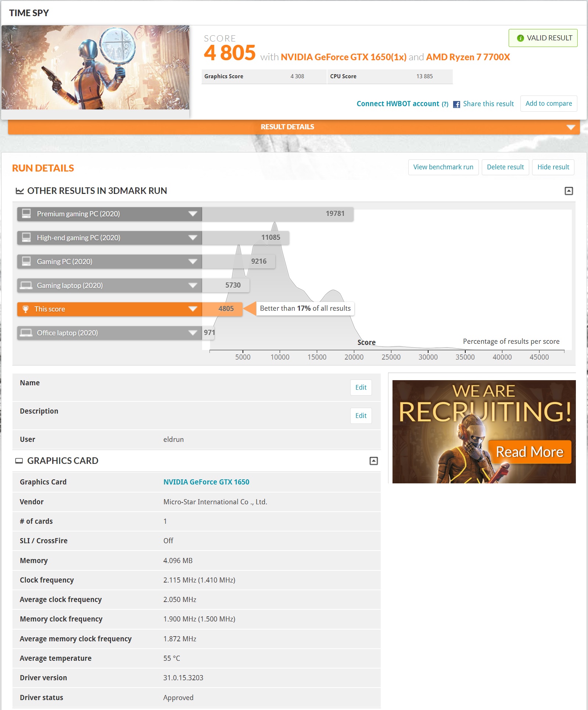Click the Facebook share icon
Screen dimensions: 588x710
(456, 104)
